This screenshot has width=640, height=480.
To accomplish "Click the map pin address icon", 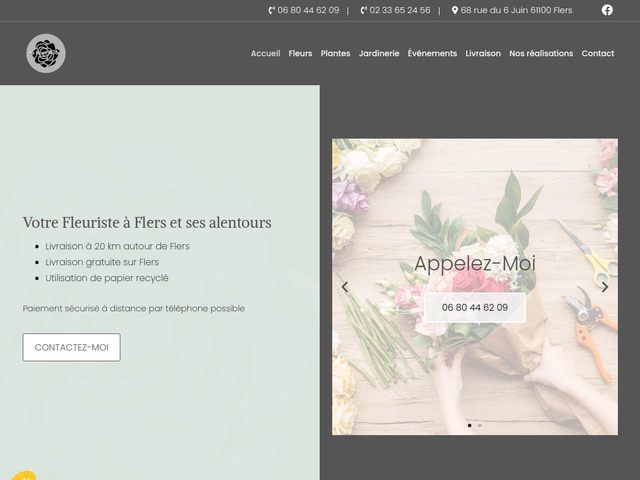I will pos(455,10).
